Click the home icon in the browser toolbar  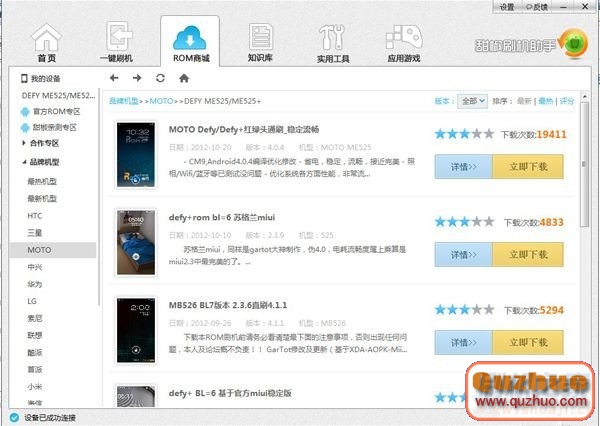(184, 78)
